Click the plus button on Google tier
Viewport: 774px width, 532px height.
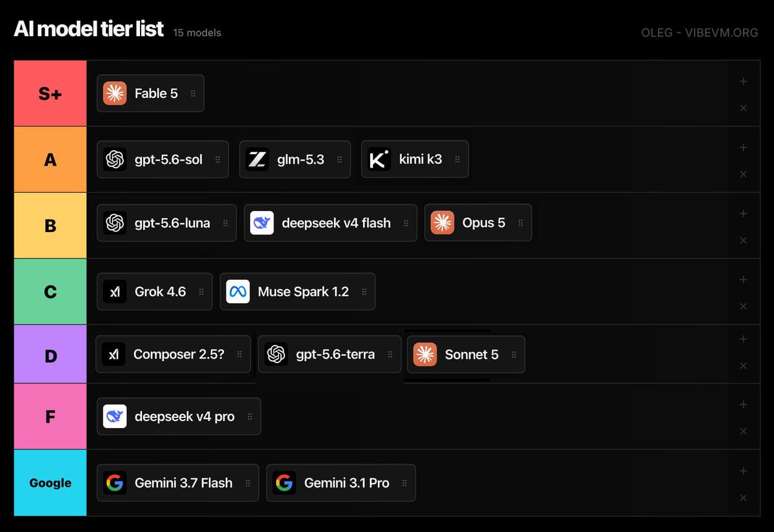(x=743, y=471)
